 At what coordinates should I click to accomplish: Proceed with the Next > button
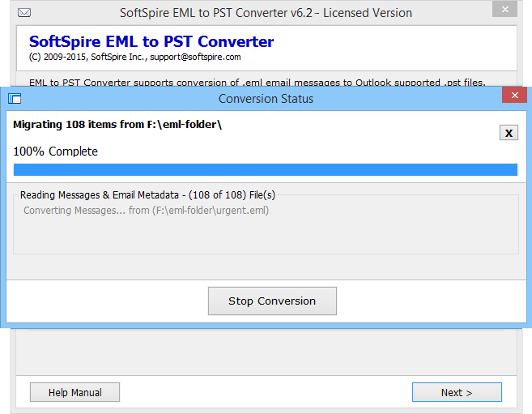(x=457, y=392)
